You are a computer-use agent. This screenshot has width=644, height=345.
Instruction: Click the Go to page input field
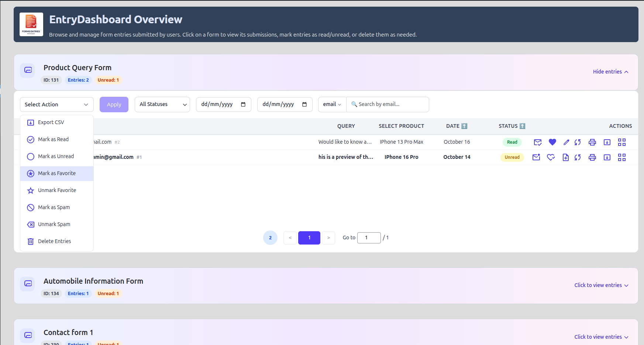point(369,238)
